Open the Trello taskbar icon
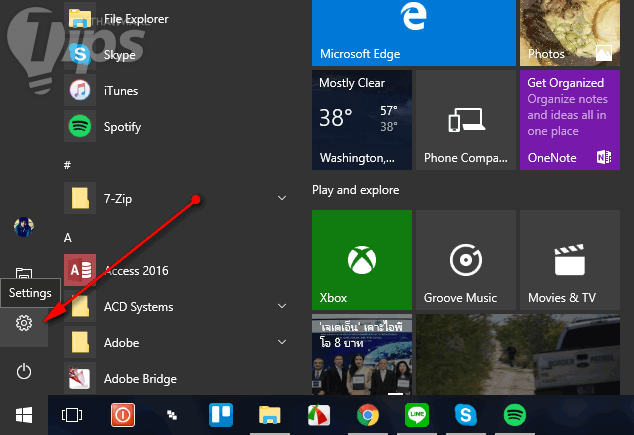634x435 pixels. (221, 415)
